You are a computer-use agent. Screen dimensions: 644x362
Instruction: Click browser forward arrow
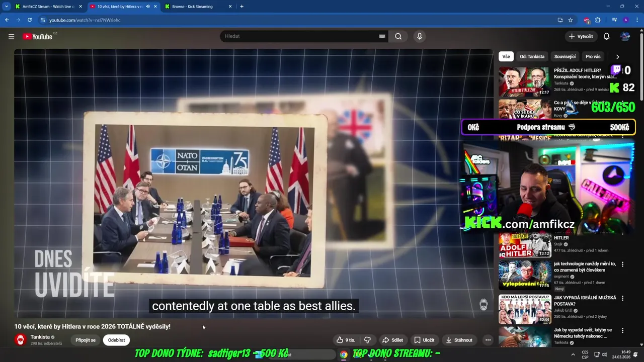18,20
